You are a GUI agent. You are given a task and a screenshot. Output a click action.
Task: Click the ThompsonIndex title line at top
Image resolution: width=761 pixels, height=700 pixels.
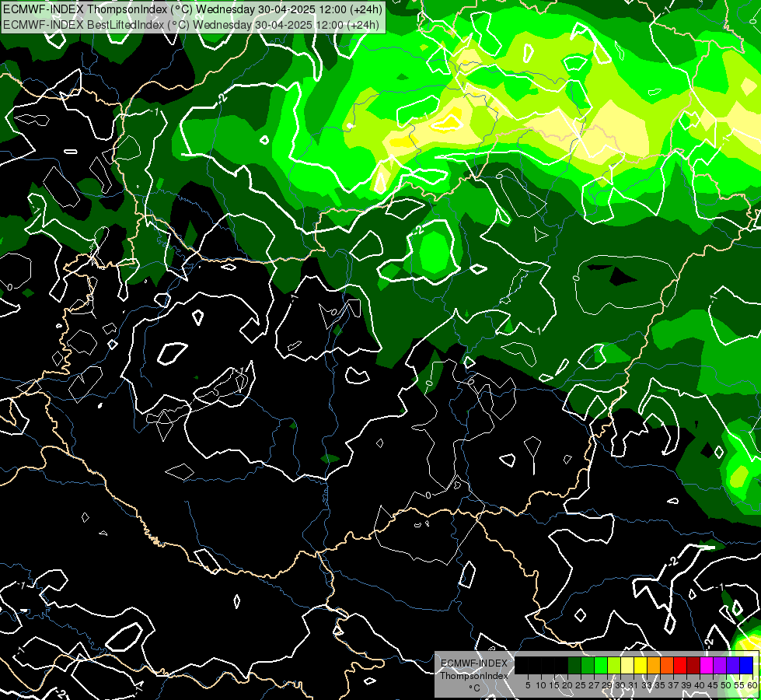click(193, 9)
